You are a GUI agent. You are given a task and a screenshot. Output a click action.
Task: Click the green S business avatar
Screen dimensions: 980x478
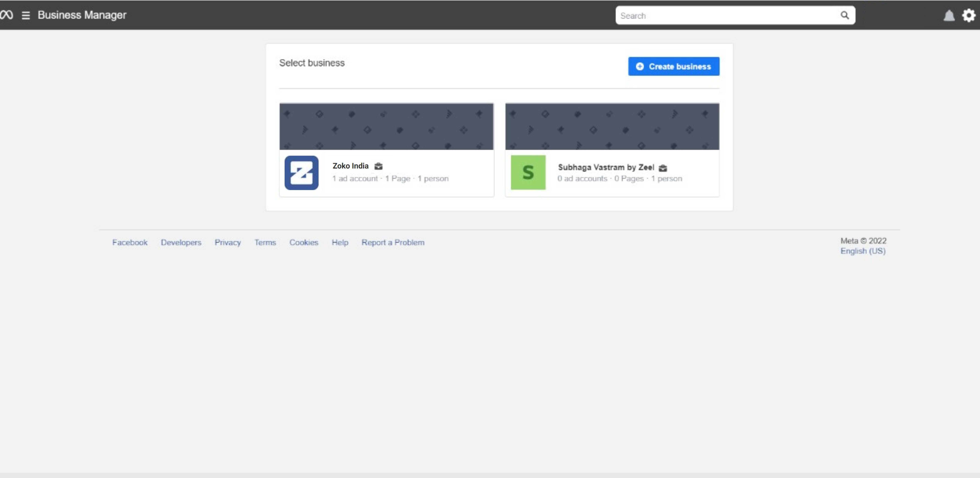(x=528, y=172)
